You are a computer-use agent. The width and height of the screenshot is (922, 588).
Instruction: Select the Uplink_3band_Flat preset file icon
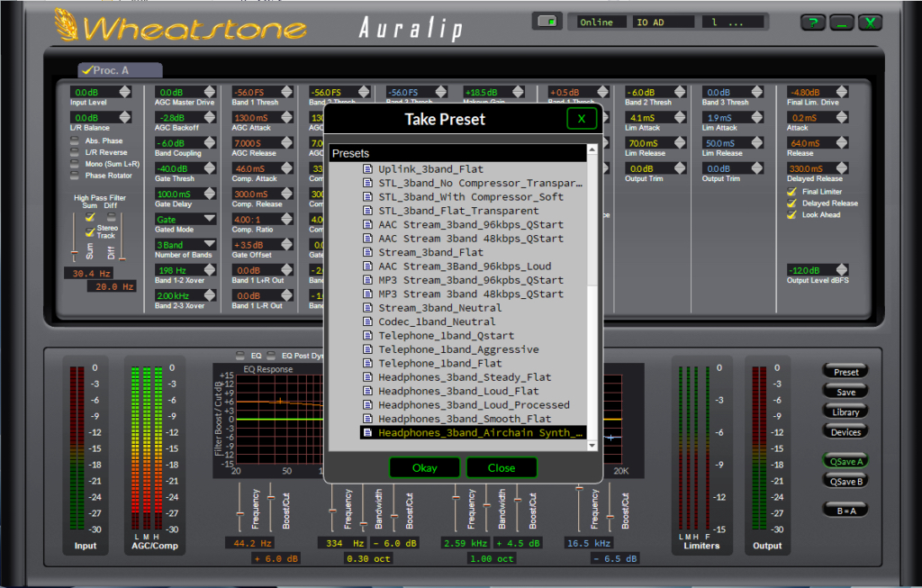[x=367, y=169]
